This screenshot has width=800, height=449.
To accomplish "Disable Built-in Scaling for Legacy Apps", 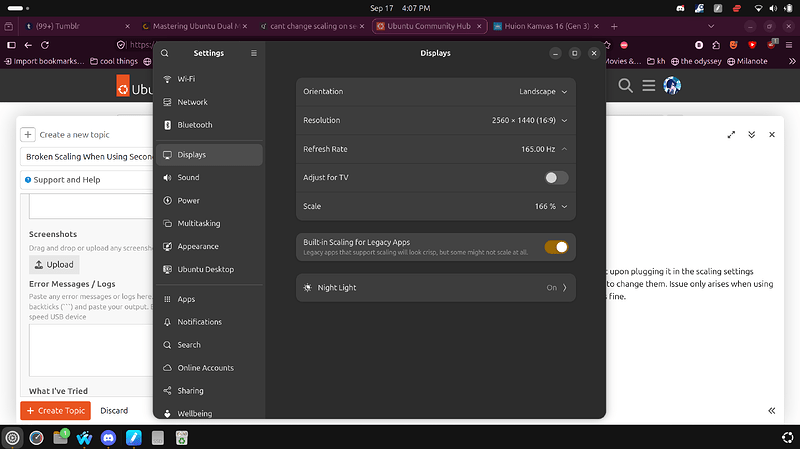I will 556,247.
